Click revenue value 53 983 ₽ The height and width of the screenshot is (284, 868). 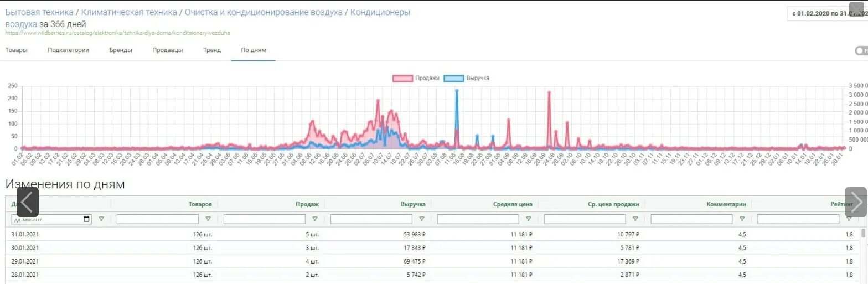coord(414,234)
